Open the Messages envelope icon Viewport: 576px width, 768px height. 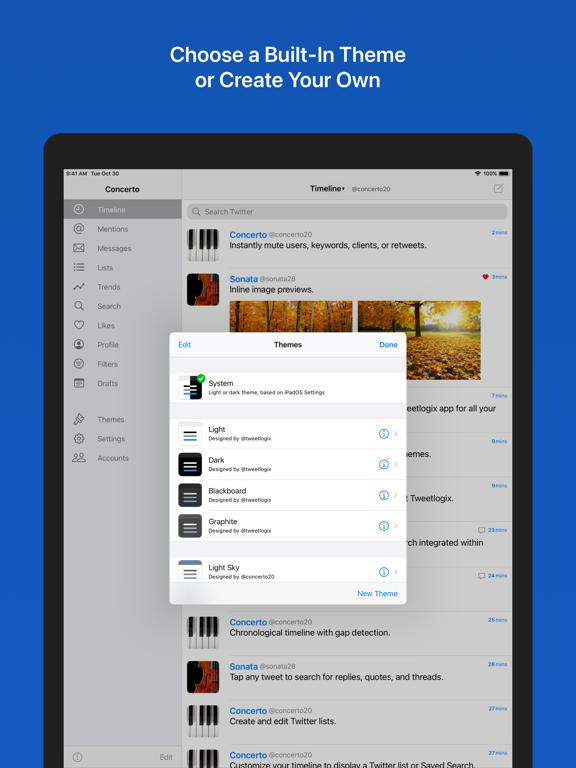point(79,248)
